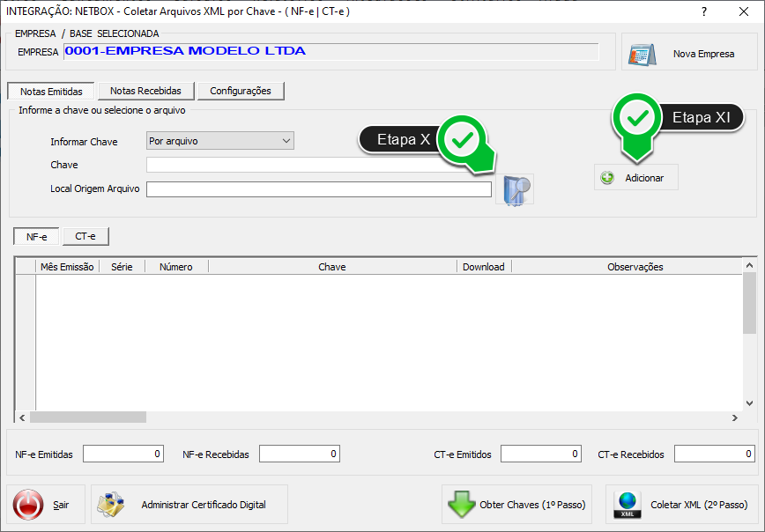Click the red power Sair icon
765x532 pixels.
tap(28, 504)
